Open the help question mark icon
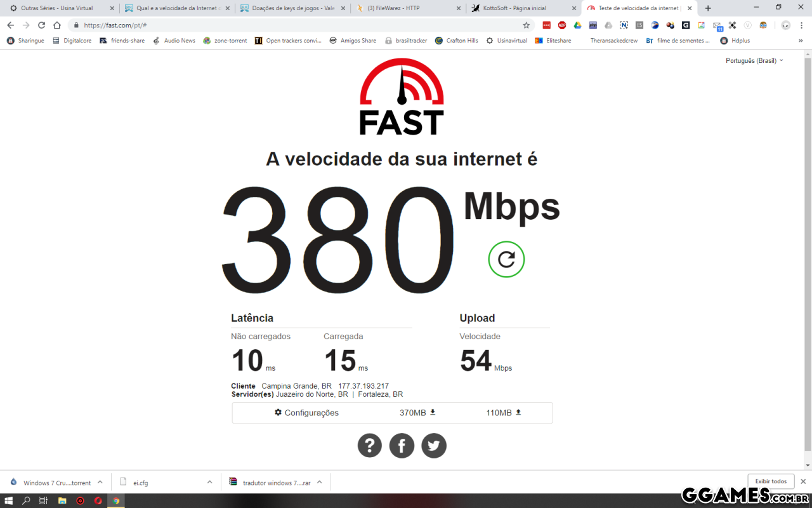 (x=370, y=446)
